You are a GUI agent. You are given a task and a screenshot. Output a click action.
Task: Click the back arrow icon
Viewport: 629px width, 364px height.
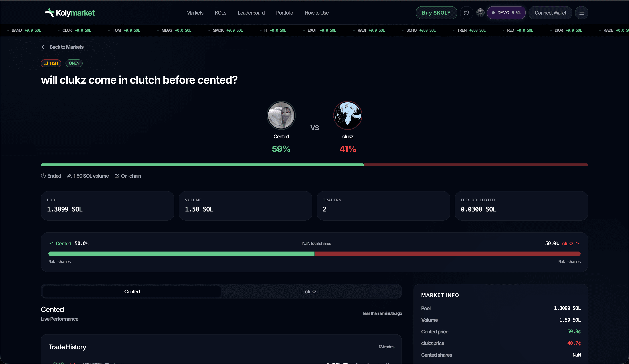tap(44, 47)
